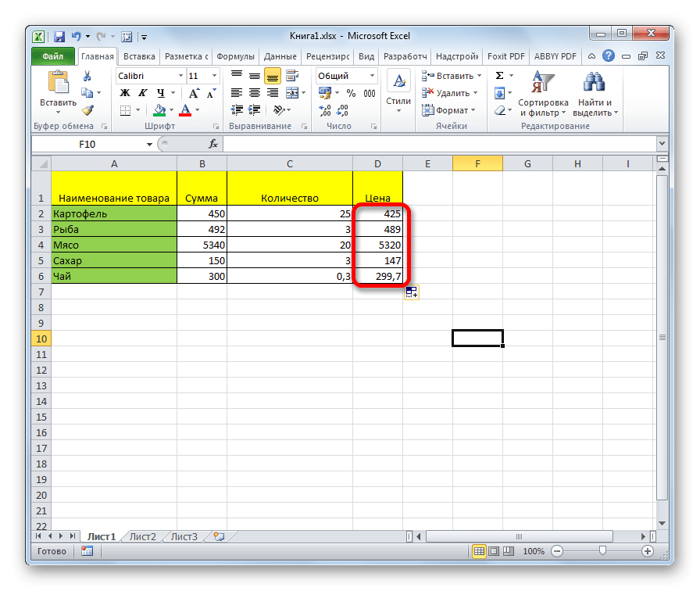The width and height of the screenshot is (700, 591).
Task: Switch to the Формулы tab
Action: (x=235, y=56)
